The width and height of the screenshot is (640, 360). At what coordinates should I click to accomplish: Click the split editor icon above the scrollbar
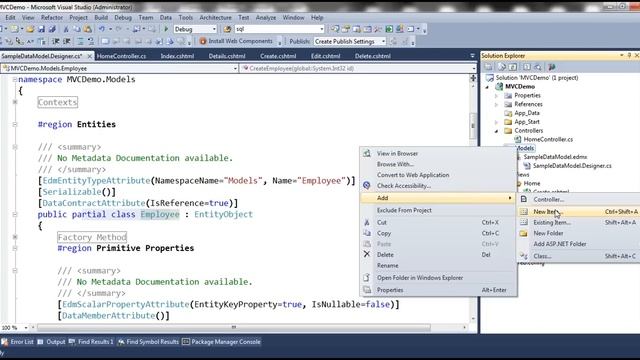(x=473, y=78)
